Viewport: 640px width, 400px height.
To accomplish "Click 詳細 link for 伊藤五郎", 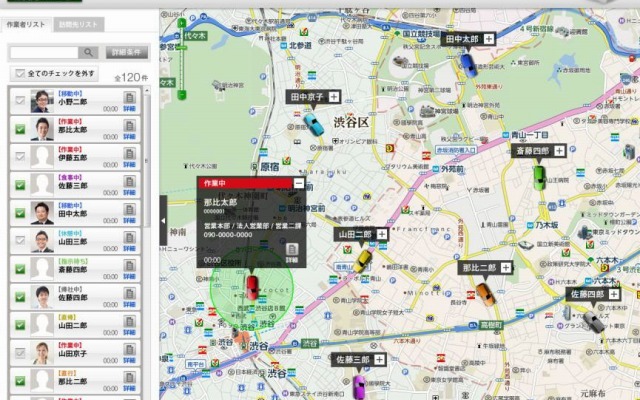I will pyautogui.click(x=129, y=165).
